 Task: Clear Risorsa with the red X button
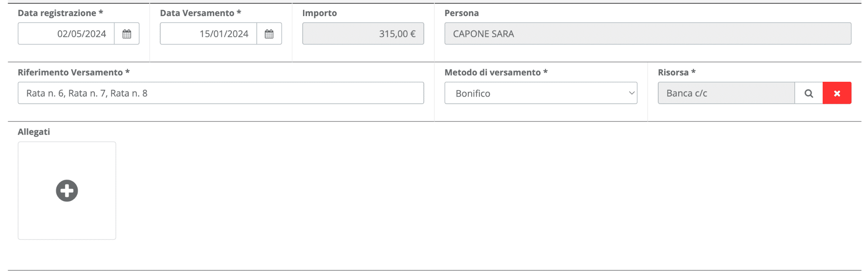837,93
